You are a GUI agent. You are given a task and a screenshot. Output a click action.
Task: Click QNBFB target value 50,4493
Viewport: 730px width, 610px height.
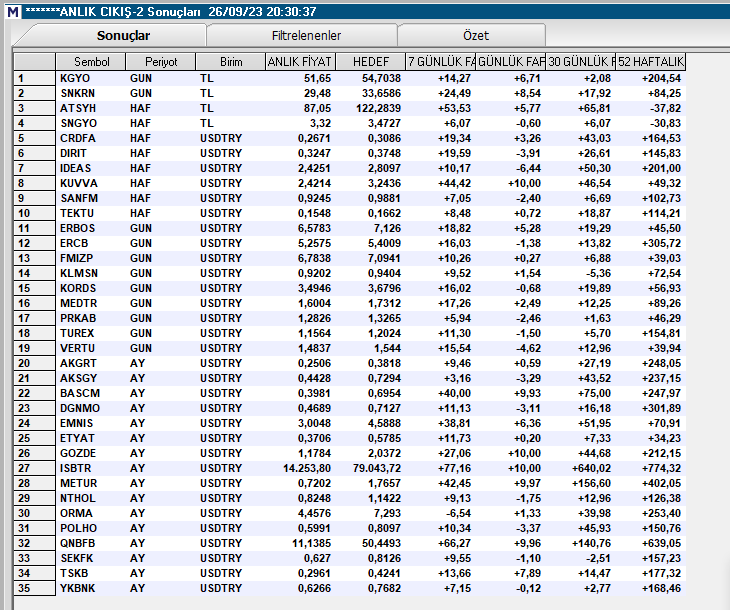coord(381,543)
